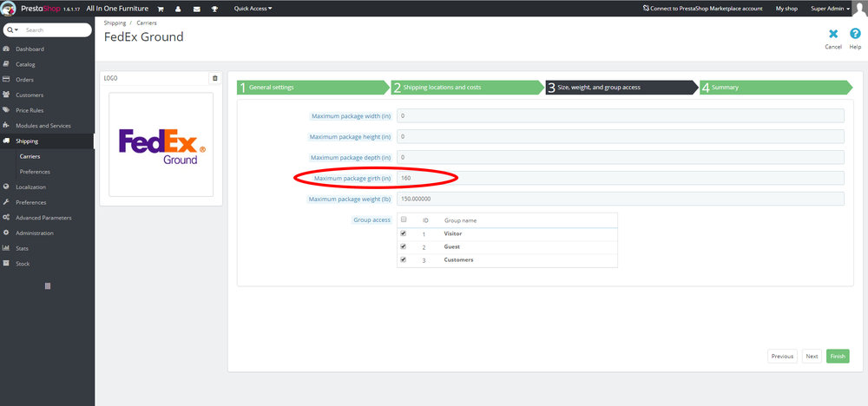Open the messages envelope icon in top bar
Viewport: 868px width, 406px height.
pos(196,9)
